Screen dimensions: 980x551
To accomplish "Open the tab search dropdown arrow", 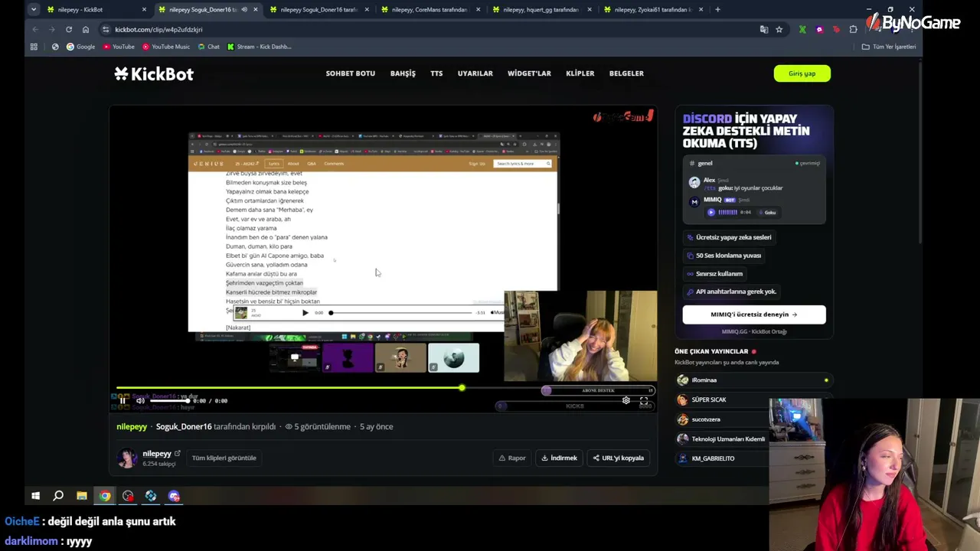I will 34,9.
